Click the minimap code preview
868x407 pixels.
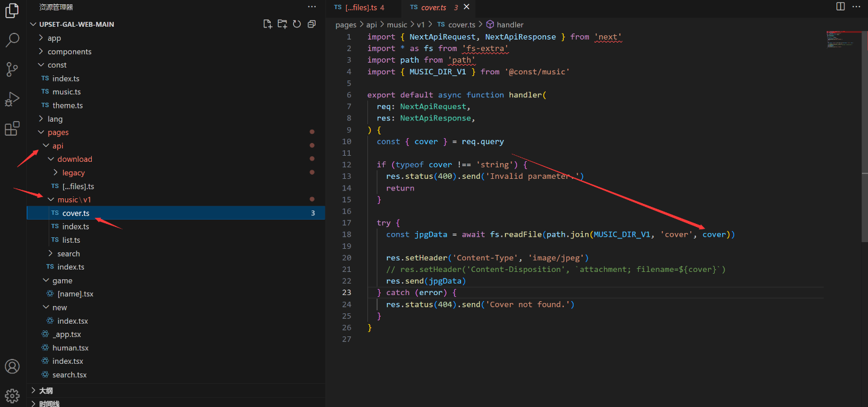click(842, 40)
